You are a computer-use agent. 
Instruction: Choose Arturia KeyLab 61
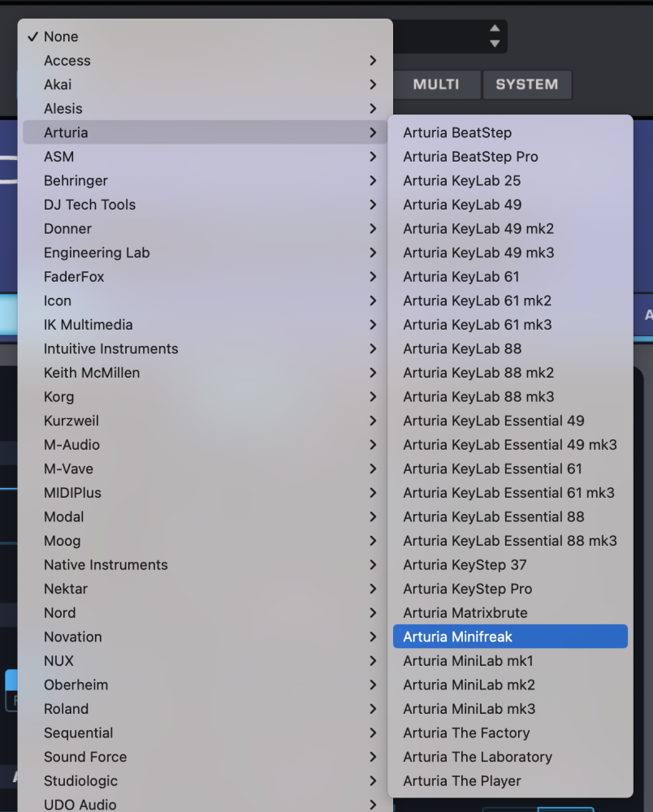pyautogui.click(x=510, y=277)
